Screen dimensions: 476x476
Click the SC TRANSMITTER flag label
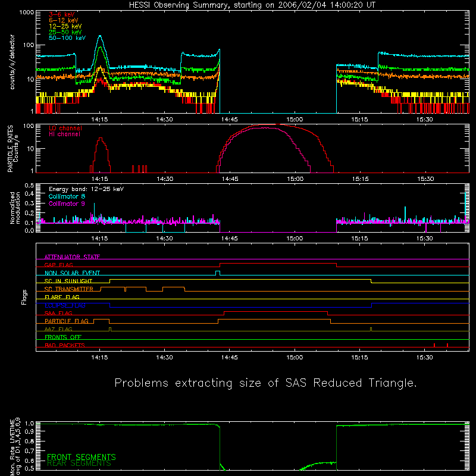click(69, 289)
